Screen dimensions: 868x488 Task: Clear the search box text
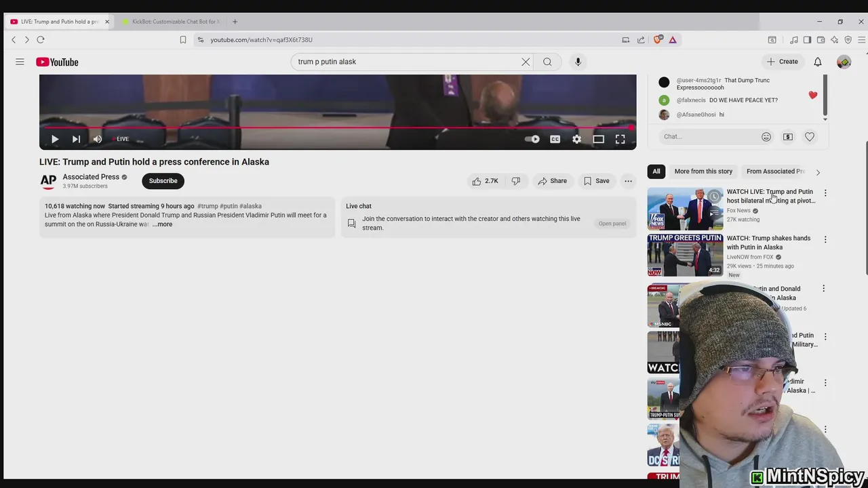526,62
